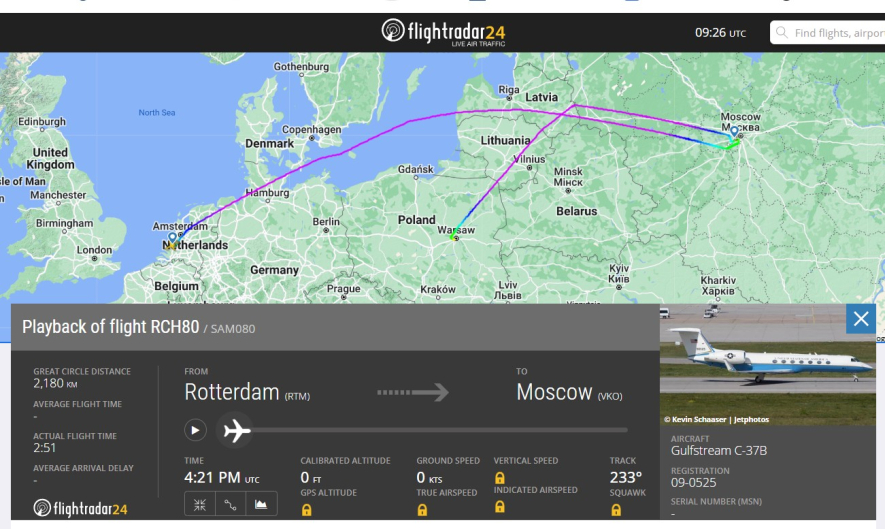Close the flight playback panel
The height and width of the screenshot is (529, 885).
(861, 319)
